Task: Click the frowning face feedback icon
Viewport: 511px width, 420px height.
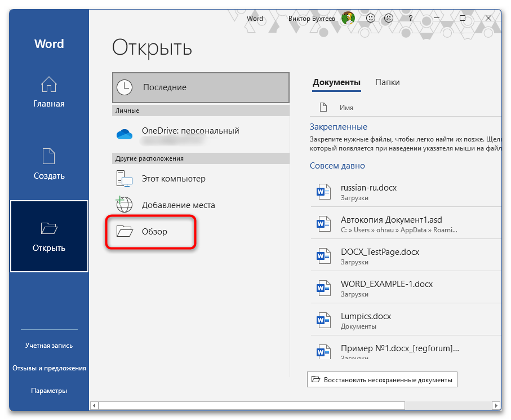Action: 389,18
